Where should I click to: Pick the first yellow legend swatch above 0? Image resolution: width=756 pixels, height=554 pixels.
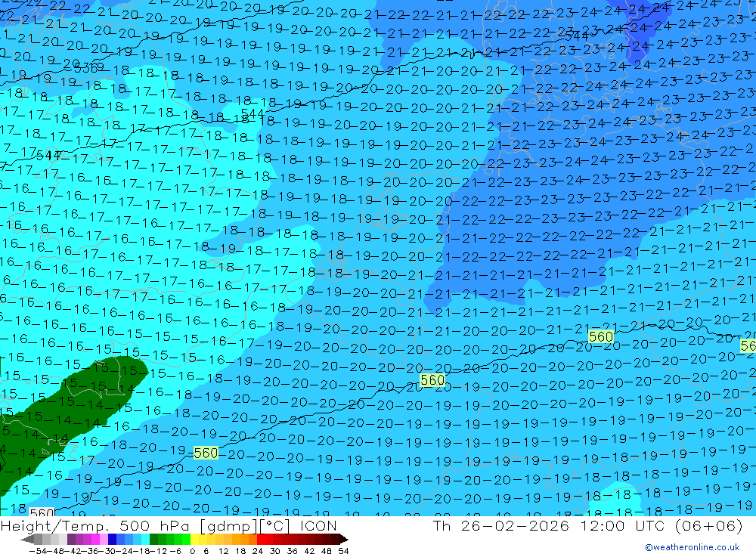(195, 539)
